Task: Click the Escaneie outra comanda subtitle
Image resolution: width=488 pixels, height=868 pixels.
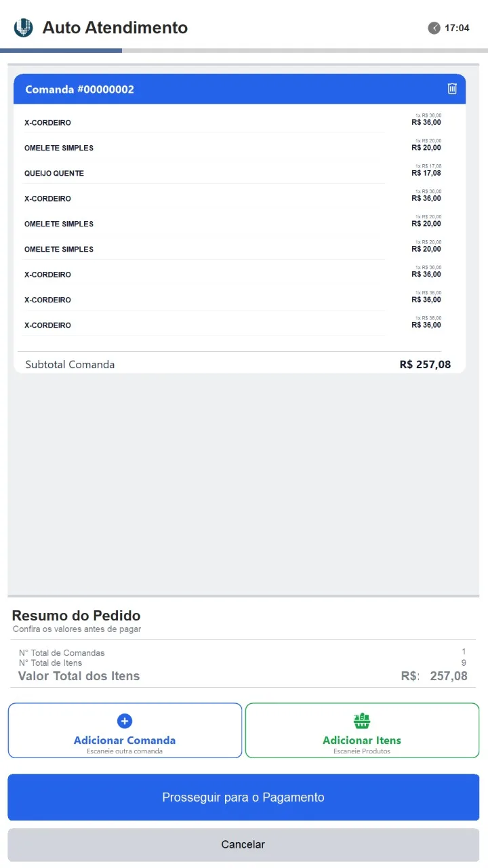Action: pyautogui.click(x=125, y=751)
